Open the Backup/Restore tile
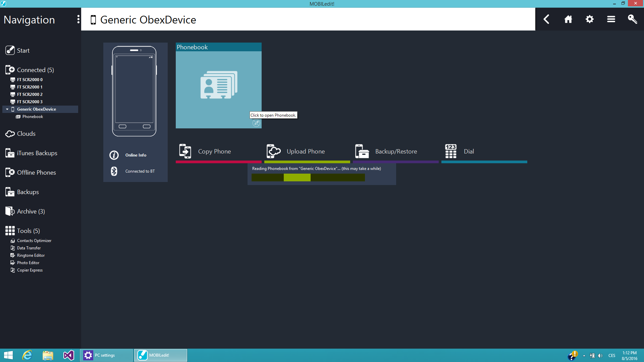The width and height of the screenshot is (644, 362). 395,152
